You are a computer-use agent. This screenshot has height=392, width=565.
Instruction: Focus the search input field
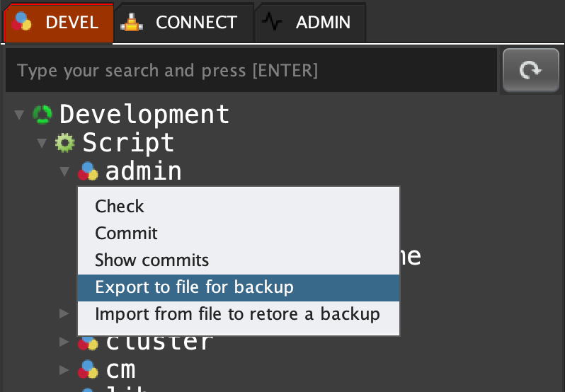click(x=248, y=71)
